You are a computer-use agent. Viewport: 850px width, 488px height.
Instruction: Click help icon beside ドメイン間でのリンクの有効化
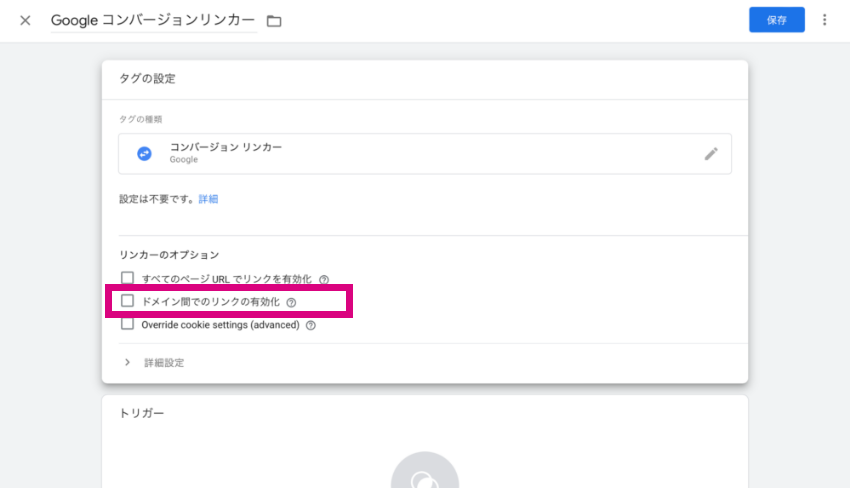pyautogui.click(x=291, y=303)
